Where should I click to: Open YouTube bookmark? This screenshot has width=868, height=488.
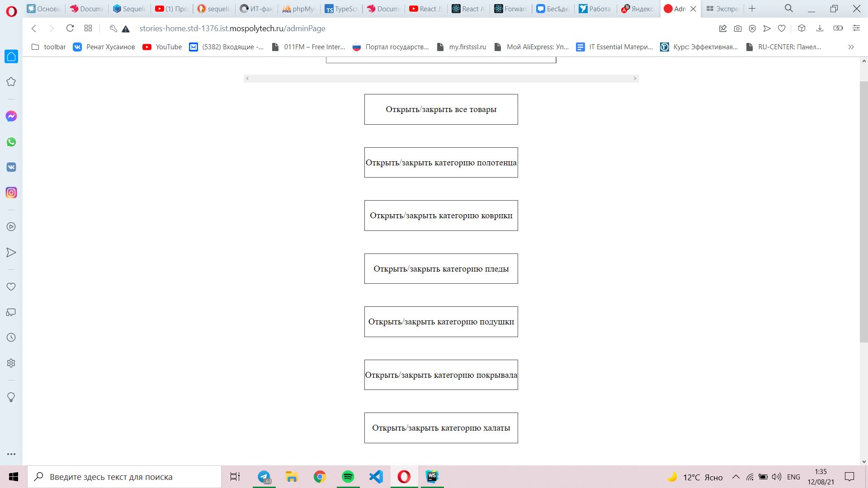click(162, 47)
